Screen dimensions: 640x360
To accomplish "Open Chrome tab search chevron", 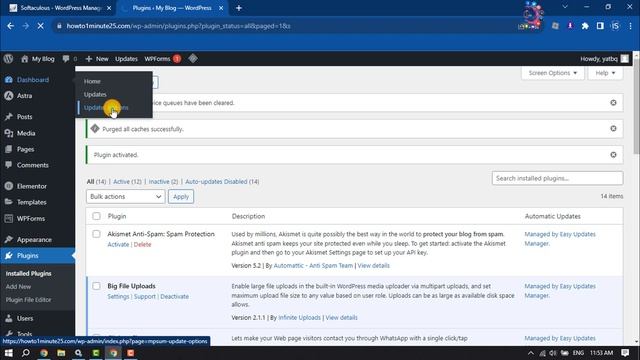I will [565, 7].
